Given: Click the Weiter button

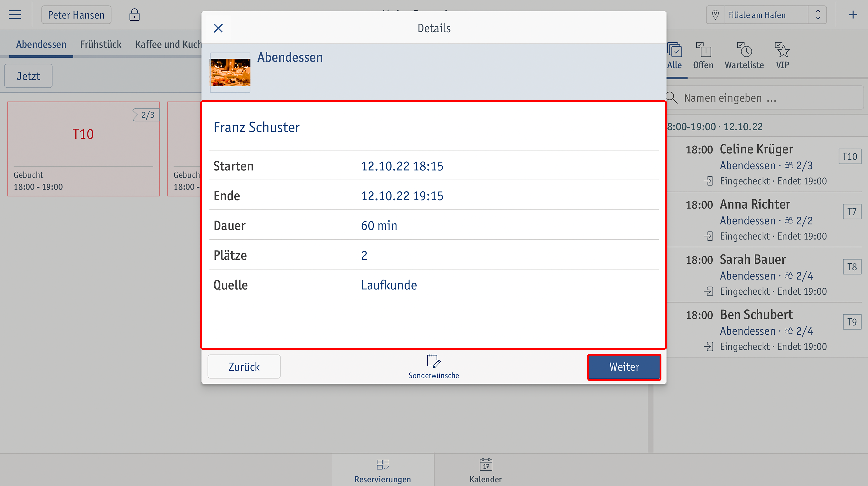Looking at the screenshot, I should point(624,367).
